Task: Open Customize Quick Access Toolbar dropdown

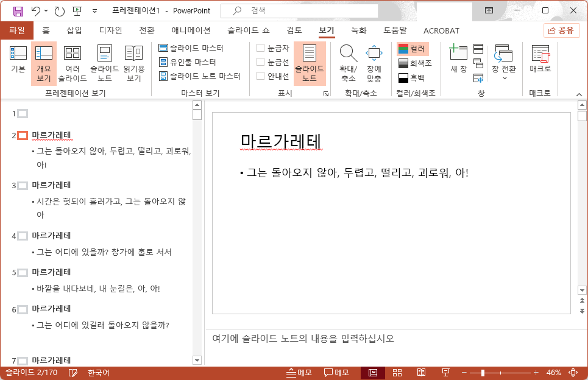Action: click(x=95, y=11)
